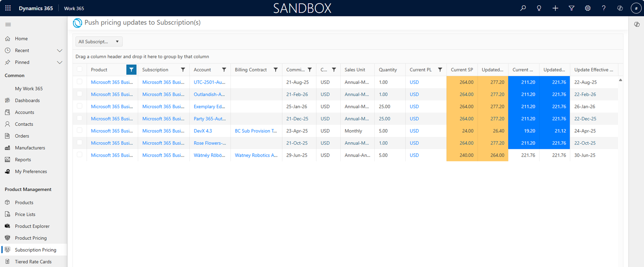The image size is (644, 267).
Task: Expand the Pinned section chevron
Action: 59,62
